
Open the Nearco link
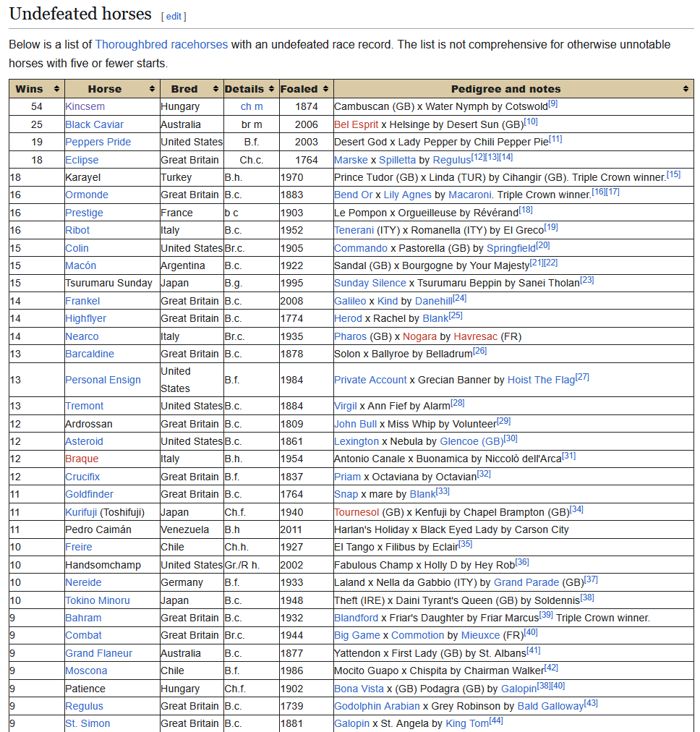pos(82,336)
